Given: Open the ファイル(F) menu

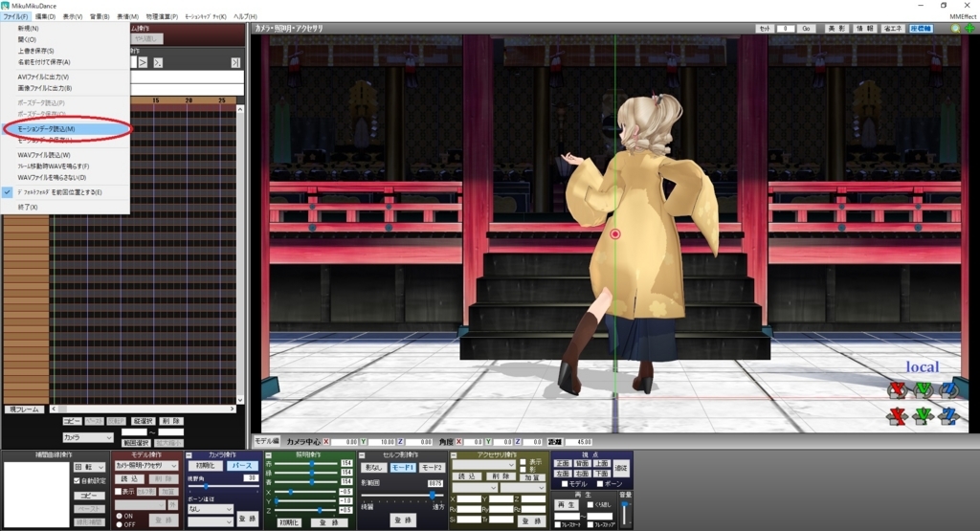Looking at the screenshot, I should (x=15, y=16).
